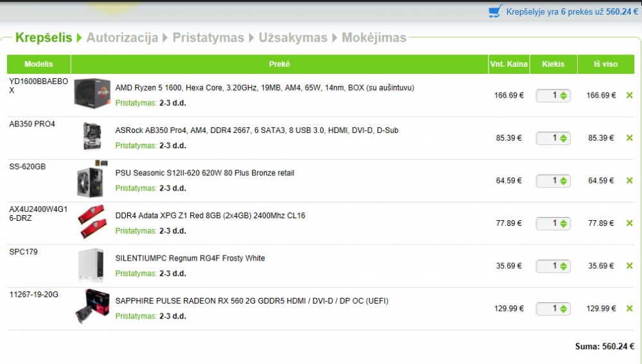Go to Krepšelis checkout step
The width and height of the screenshot is (642, 364).
[44, 38]
